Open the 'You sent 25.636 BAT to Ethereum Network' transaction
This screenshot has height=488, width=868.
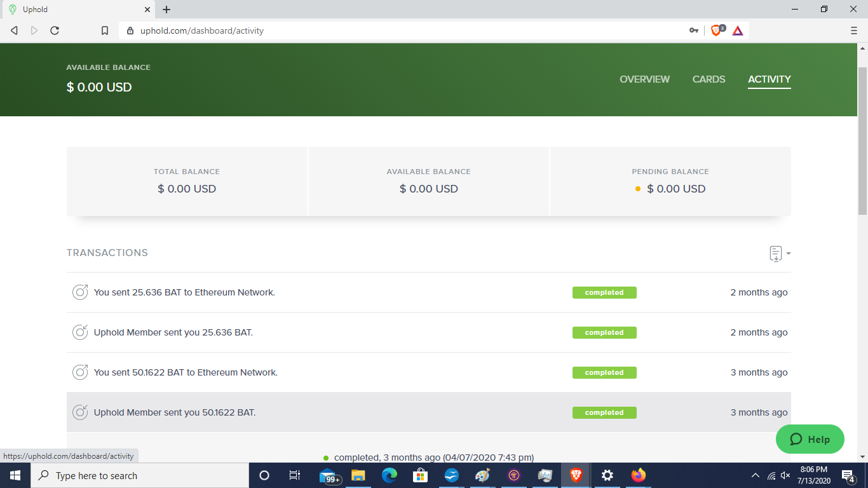[429, 292]
